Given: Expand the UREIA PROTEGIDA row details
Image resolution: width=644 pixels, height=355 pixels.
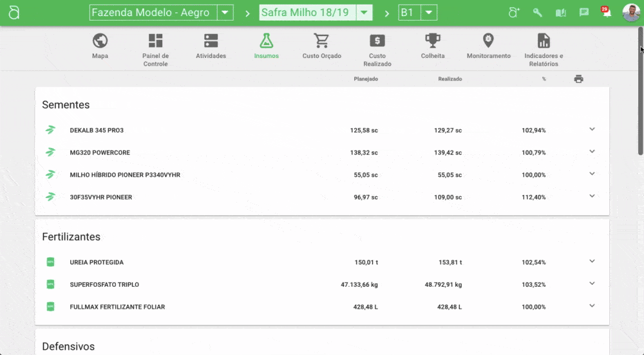Looking at the screenshot, I should pyautogui.click(x=592, y=261).
